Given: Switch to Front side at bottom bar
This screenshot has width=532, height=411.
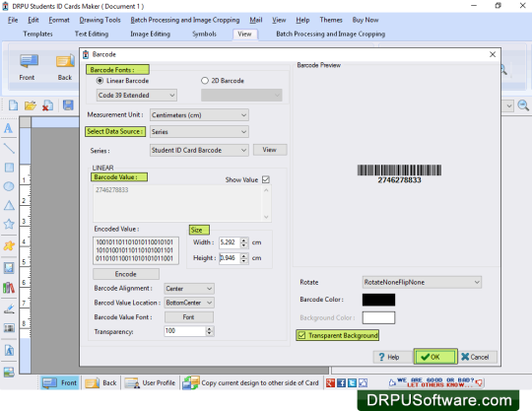Looking at the screenshot, I should click(x=61, y=382).
